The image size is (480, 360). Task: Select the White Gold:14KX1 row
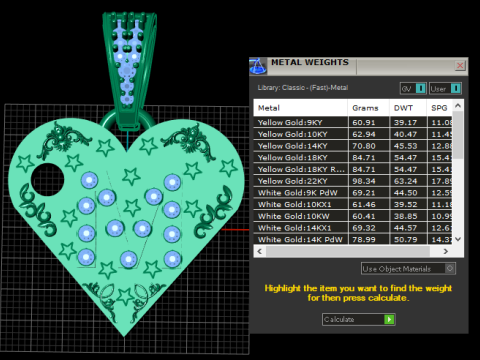pos(353,228)
